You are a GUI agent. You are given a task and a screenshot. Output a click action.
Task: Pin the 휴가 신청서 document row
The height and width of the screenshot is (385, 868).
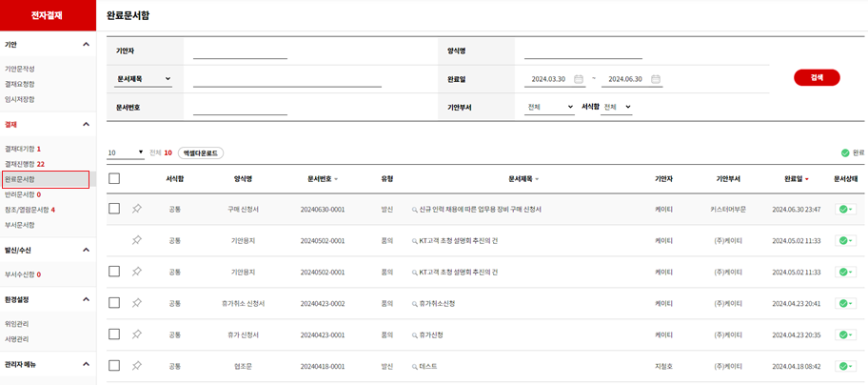(x=137, y=334)
